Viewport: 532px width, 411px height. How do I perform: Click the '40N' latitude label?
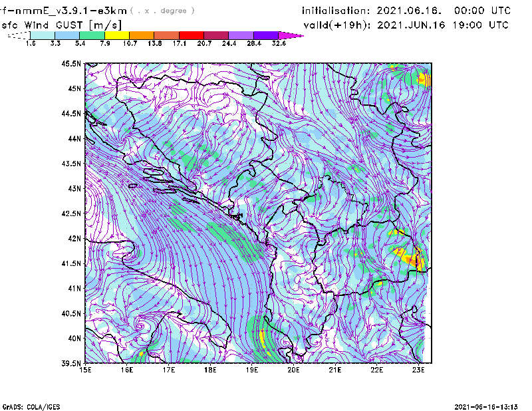click(74, 339)
